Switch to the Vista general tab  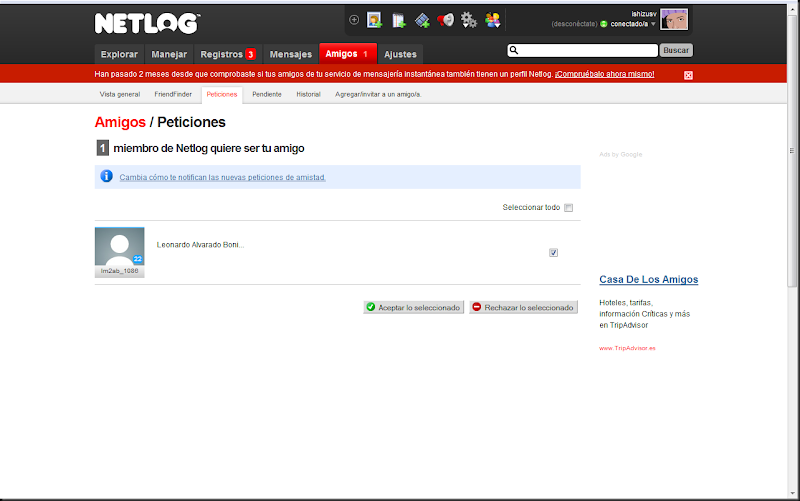pyautogui.click(x=120, y=94)
